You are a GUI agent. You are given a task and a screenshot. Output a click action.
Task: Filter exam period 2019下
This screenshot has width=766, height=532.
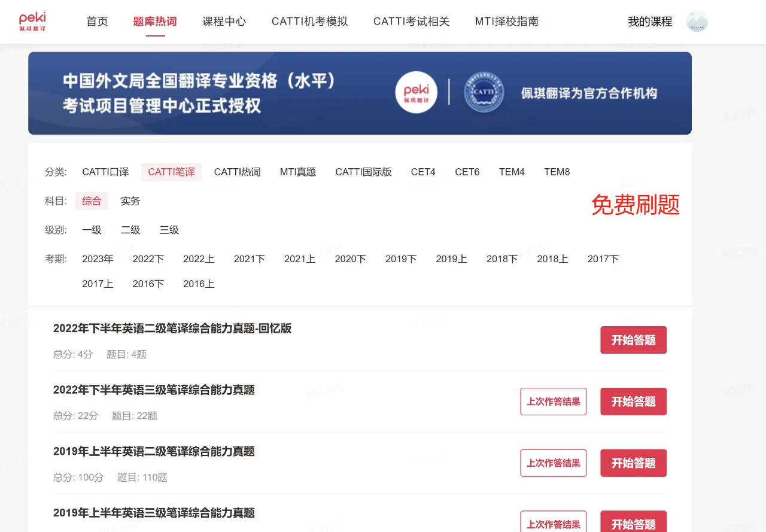[x=401, y=259]
